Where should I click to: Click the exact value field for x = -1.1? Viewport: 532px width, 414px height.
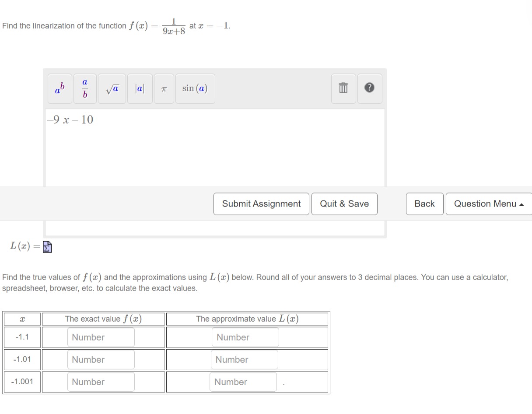pos(101,337)
